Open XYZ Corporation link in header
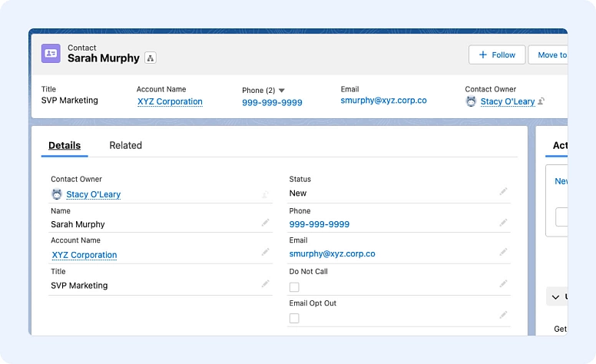 point(170,101)
